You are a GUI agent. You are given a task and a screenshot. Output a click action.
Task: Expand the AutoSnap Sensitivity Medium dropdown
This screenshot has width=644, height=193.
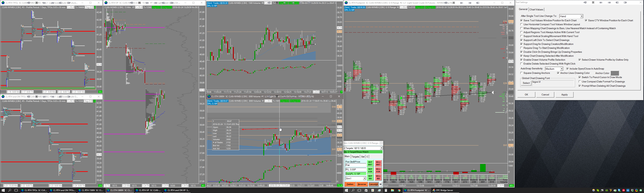coord(561,69)
